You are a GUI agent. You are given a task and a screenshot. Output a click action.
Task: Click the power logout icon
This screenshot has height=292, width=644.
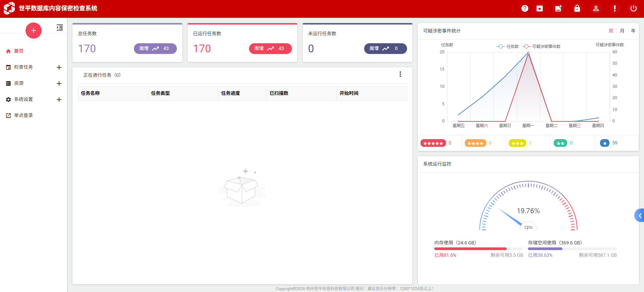(x=633, y=8)
